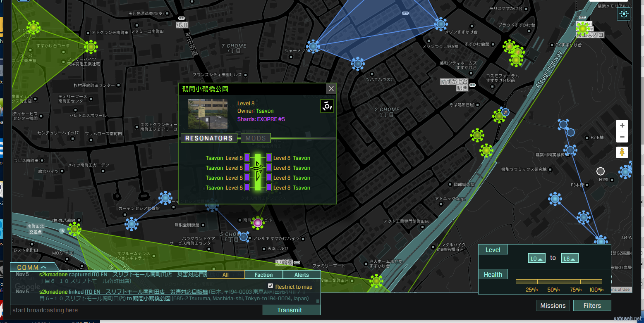Select the Street View pegman icon
This screenshot has height=323, width=644.
click(621, 152)
